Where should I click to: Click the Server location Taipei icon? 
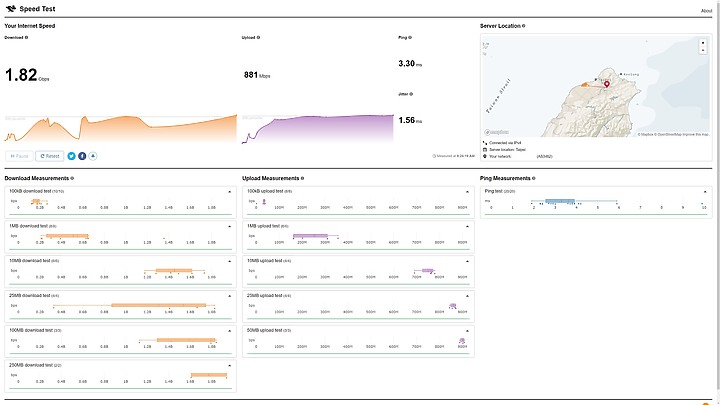click(x=485, y=150)
